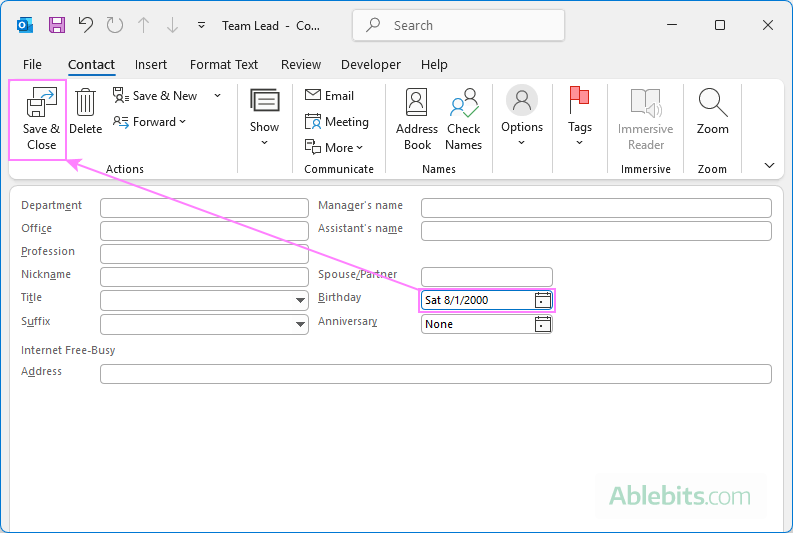Image resolution: width=793 pixels, height=533 pixels.
Task: Click the Assistant's name field
Action: (x=596, y=231)
